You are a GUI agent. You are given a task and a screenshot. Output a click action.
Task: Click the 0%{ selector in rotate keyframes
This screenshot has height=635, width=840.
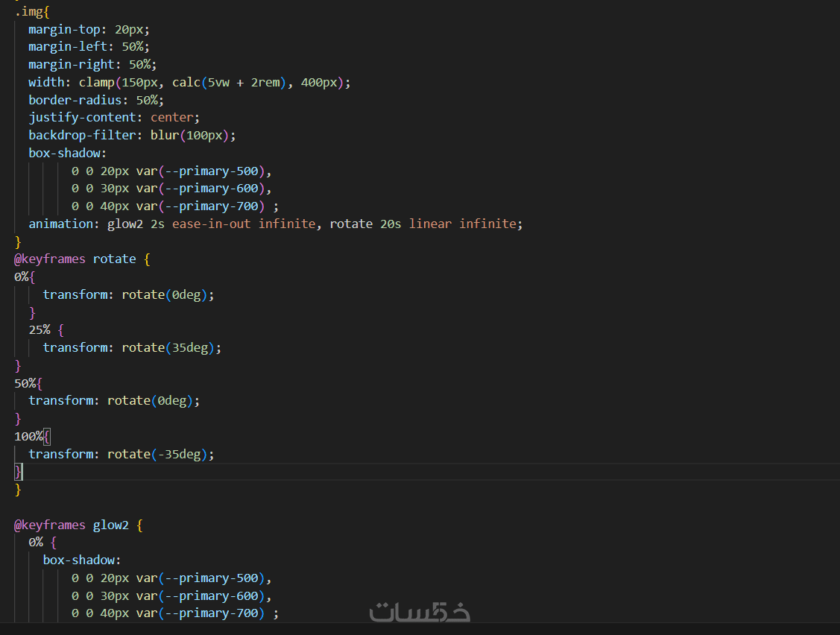(25, 277)
